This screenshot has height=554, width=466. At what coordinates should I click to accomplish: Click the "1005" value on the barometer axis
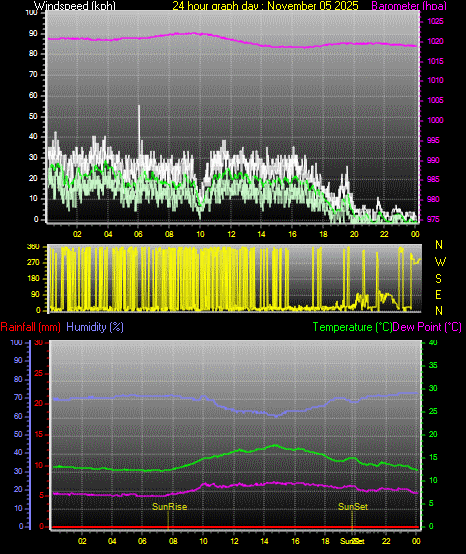pos(435,100)
